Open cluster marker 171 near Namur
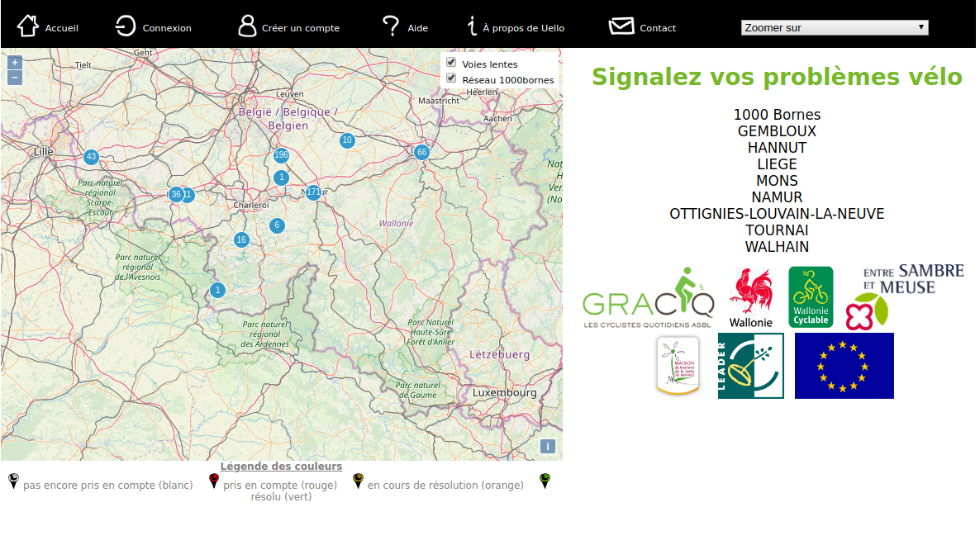 (313, 192)
